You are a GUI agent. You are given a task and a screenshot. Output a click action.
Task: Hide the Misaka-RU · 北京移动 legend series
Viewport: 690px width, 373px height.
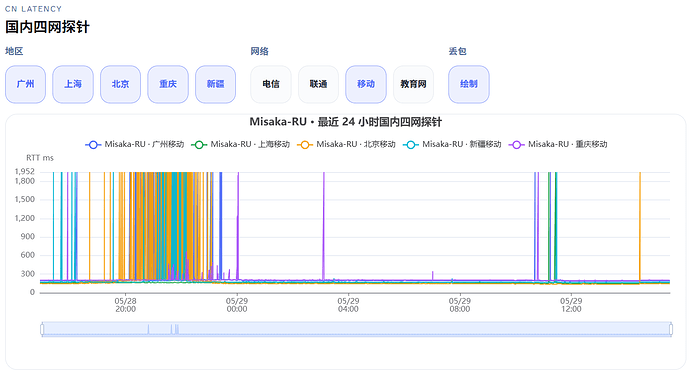pos(346,144)
